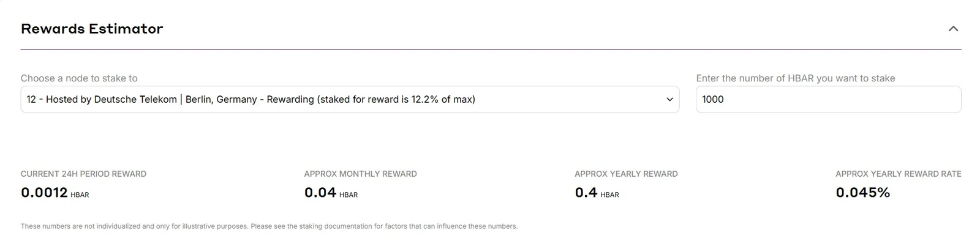Open the node selection dropdown
This screenshot has height=249, width=980.
(350, 99)
